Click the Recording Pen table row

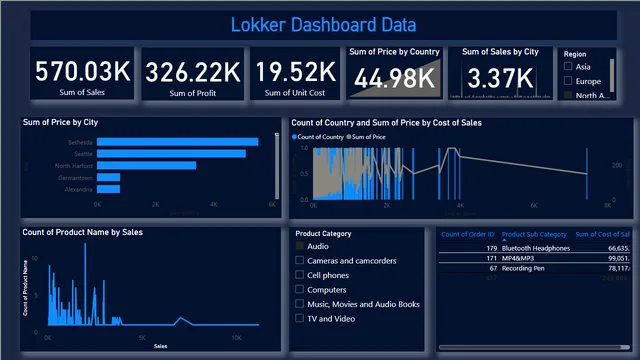[534, 268]
